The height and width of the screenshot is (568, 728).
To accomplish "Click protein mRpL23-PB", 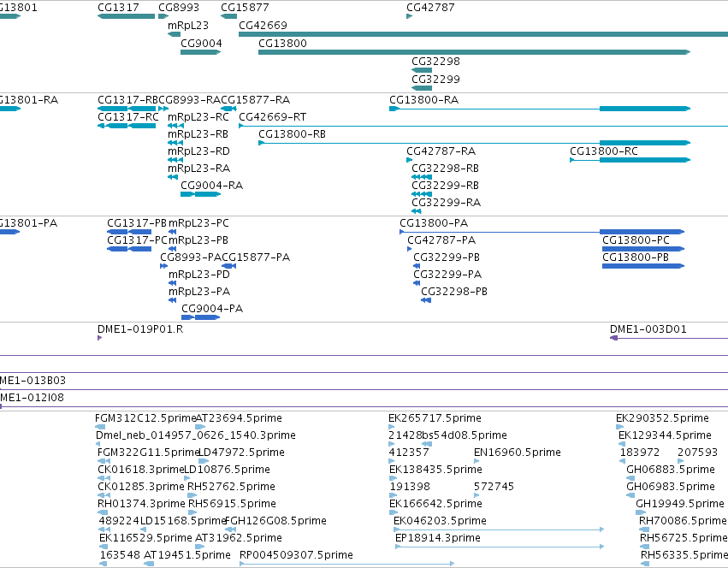I will point(198,240).
